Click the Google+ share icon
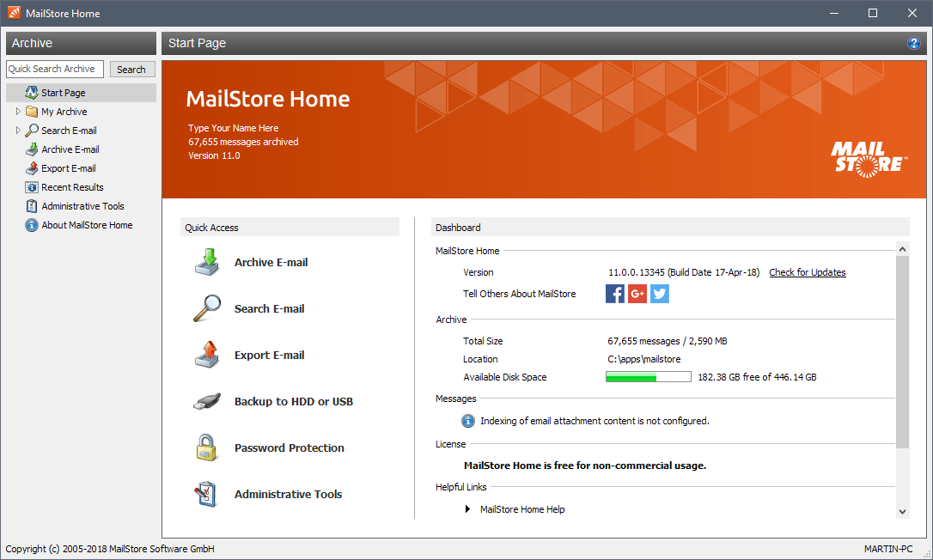 (637, 294)
